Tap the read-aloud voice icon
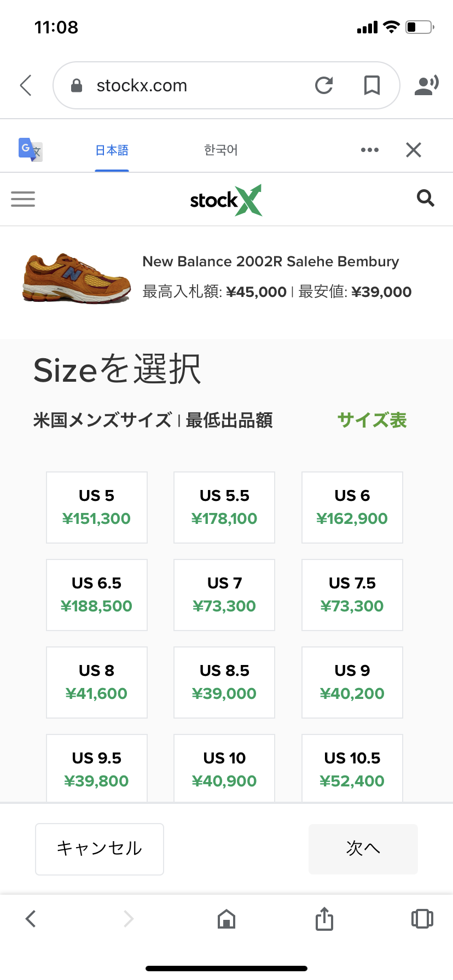Screen dimensions: 453x980 [427, 85]
